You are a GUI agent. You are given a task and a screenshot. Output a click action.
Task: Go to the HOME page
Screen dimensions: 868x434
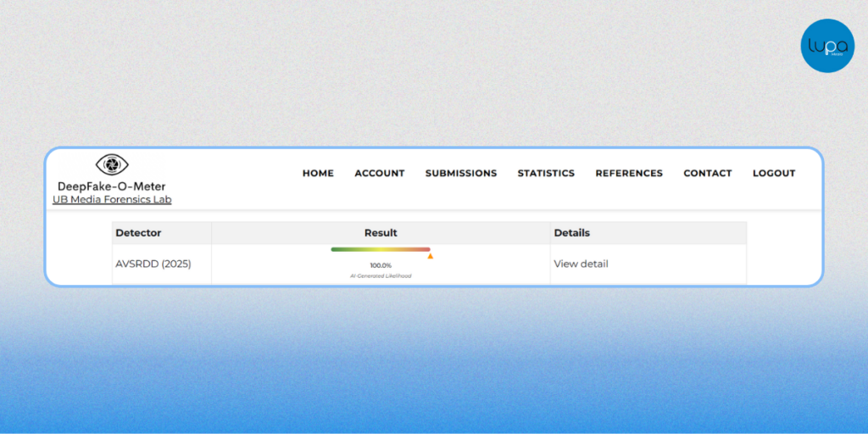pos(318,173)
